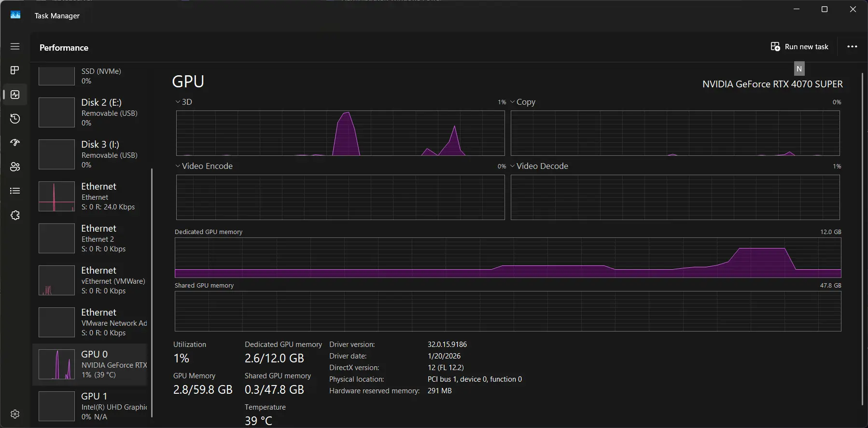
Task: Go to Processes page icon
Action: (x=15, y=70)
